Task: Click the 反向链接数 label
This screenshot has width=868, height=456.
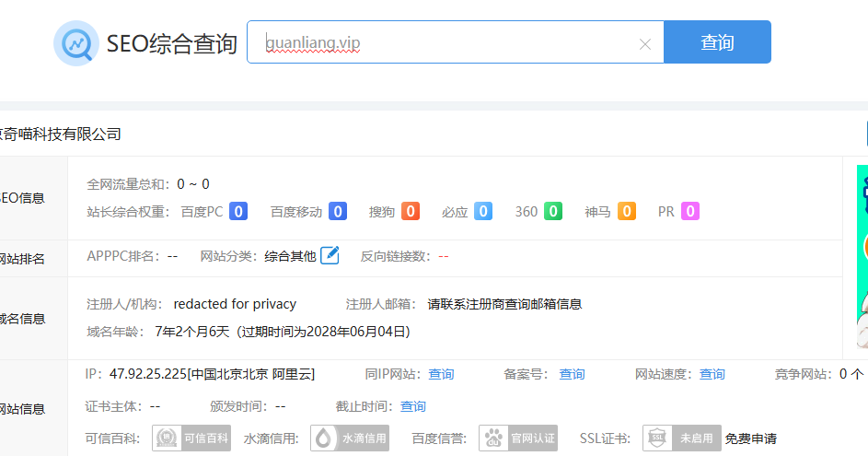Action: (x=395, y=256)
